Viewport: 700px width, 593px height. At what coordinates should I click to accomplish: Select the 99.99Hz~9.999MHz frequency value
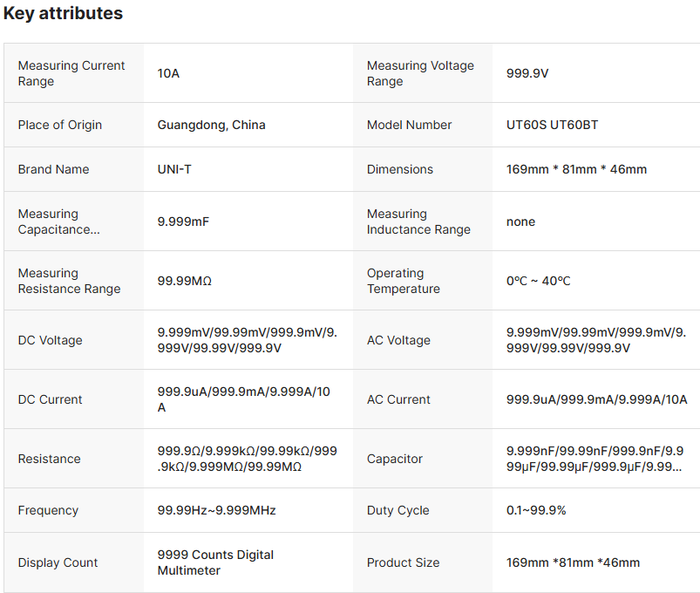click(216, 510)
